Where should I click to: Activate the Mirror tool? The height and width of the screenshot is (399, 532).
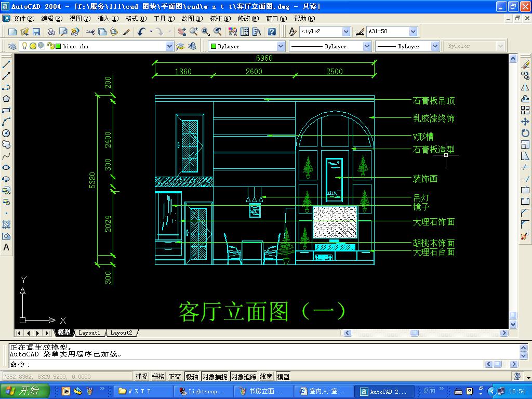pyautogui.click(x=525, y=87)
